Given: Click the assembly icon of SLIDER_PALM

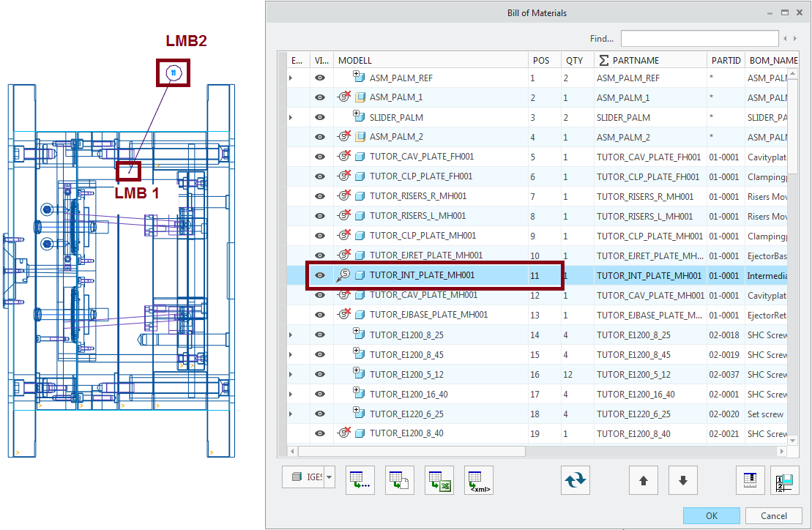Looking at the screenshot, I should click(x=358, y=116).
